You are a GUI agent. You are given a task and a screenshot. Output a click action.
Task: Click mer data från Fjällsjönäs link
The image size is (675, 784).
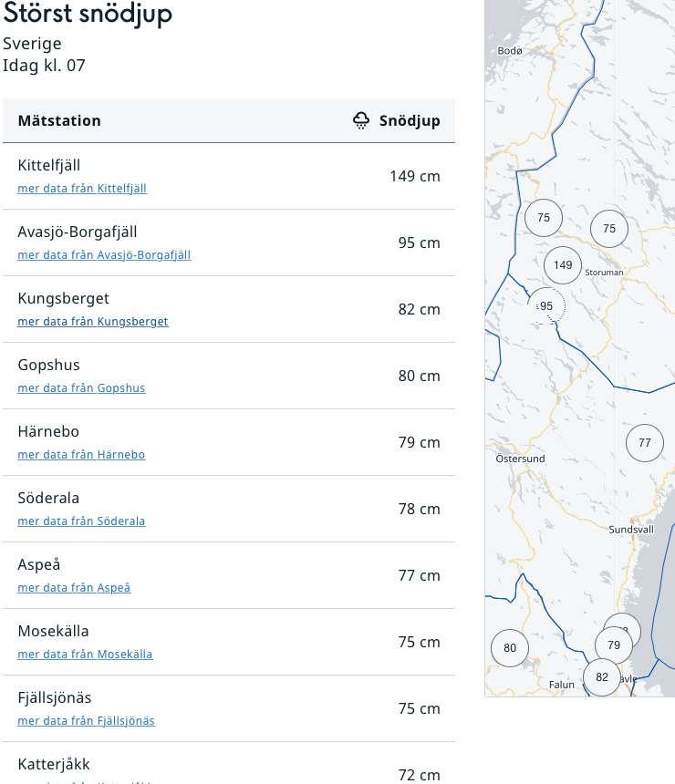tap(86, 721)
